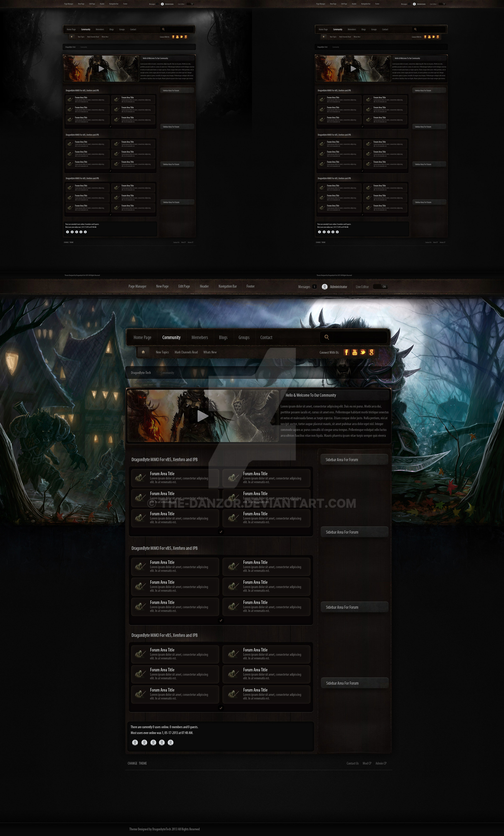504x836 pixels.
Task: Click the search magnifier icon in large mockup
Action: tap(327, 337)
